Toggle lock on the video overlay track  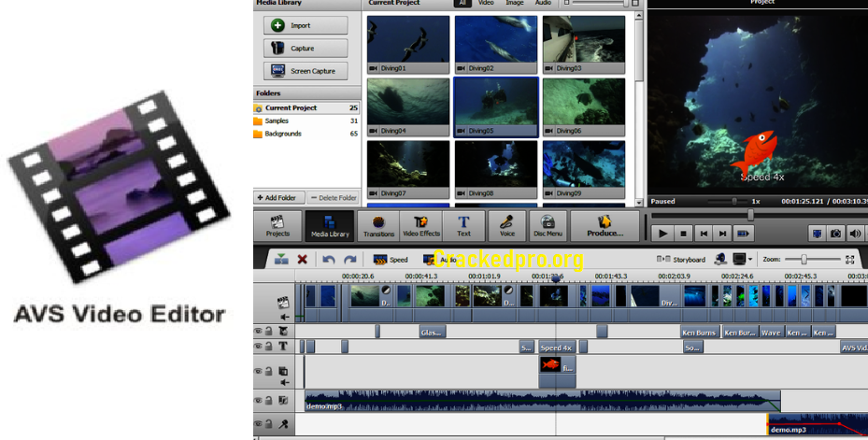[x=268, y=371]
